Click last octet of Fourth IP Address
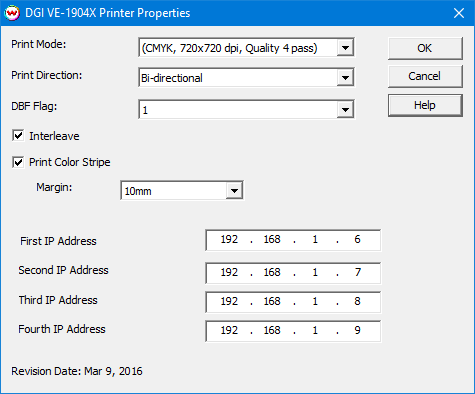Viewport: 475px width, 394px height. click(357, 330)
